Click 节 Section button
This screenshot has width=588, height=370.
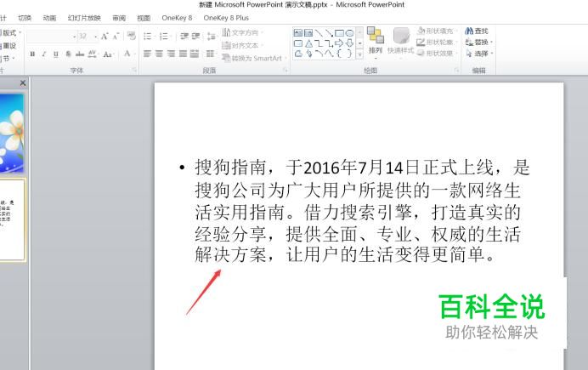[7, 59]
